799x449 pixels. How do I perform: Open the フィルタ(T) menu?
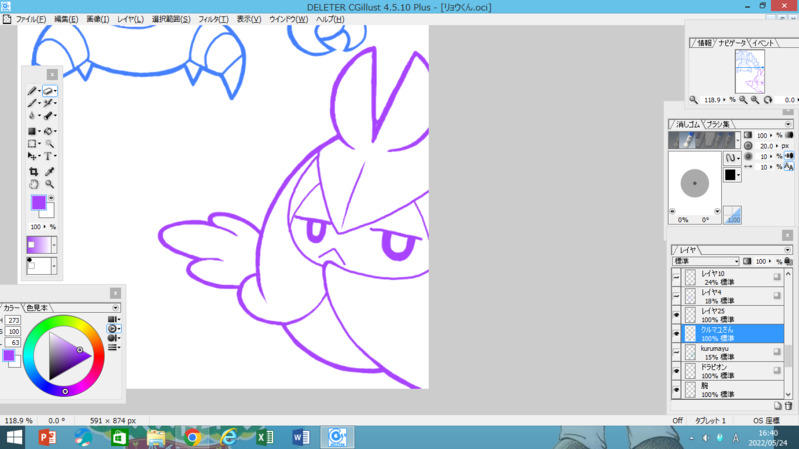tap(213, 19)
